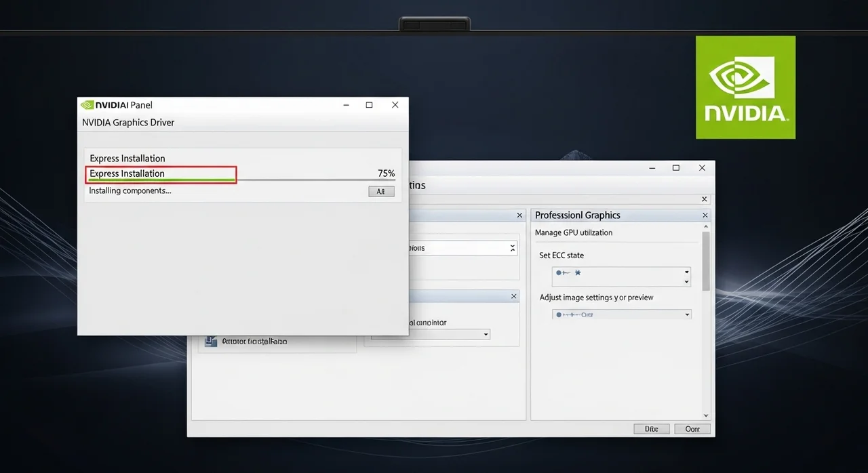
Task: Click the 'Ufice' button at bottom right
Action: 652,429
